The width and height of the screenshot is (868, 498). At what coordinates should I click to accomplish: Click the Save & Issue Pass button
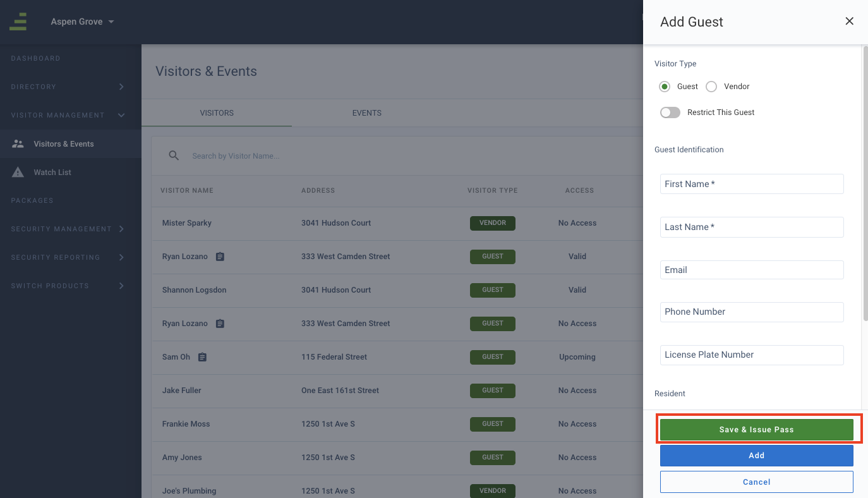tap(756, 430)
